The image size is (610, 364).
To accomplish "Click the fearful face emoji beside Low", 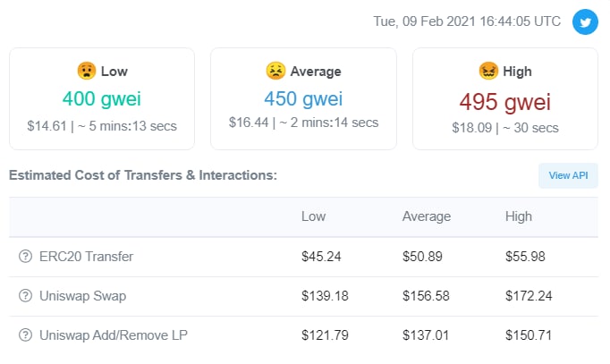I will click(x=87, y=72).
